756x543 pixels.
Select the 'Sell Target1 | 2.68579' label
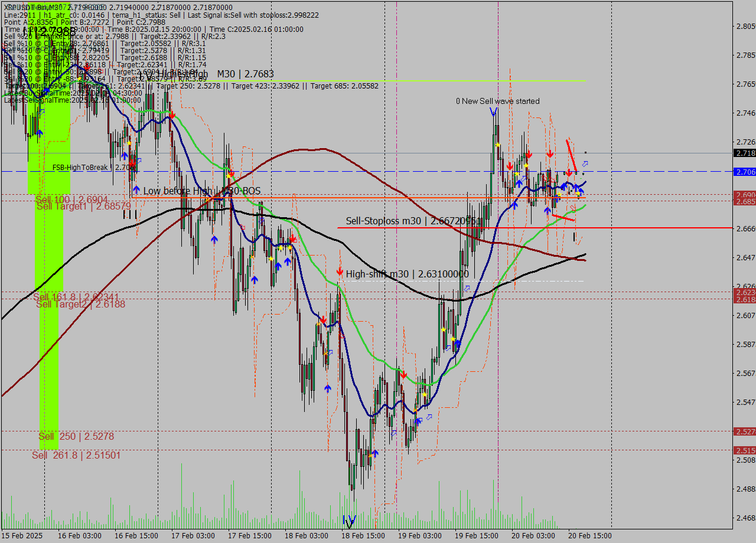click(x=83, y=206)
